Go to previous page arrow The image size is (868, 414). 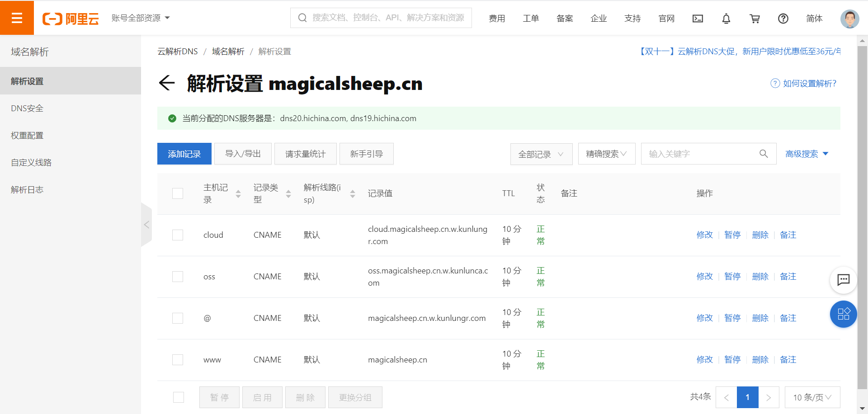[x=726, y=397]
